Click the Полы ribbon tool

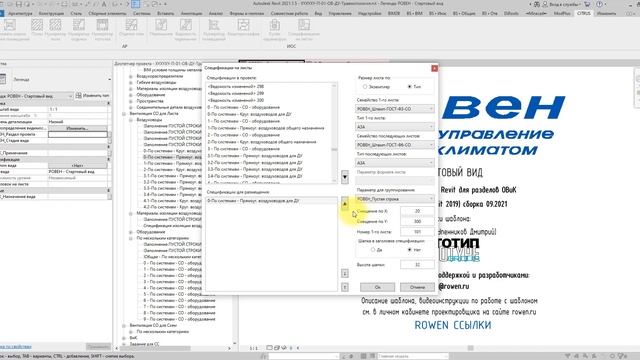[37, 28]
